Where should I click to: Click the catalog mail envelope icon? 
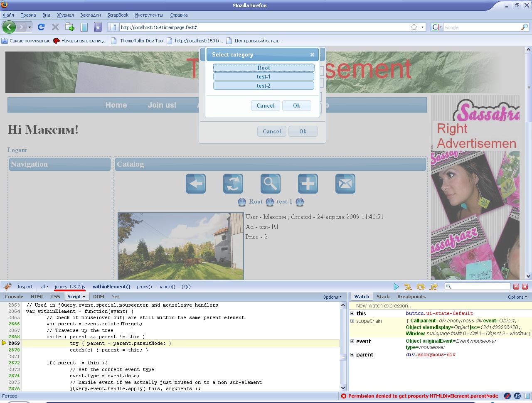pyautogui.click(x=345, y=184)
